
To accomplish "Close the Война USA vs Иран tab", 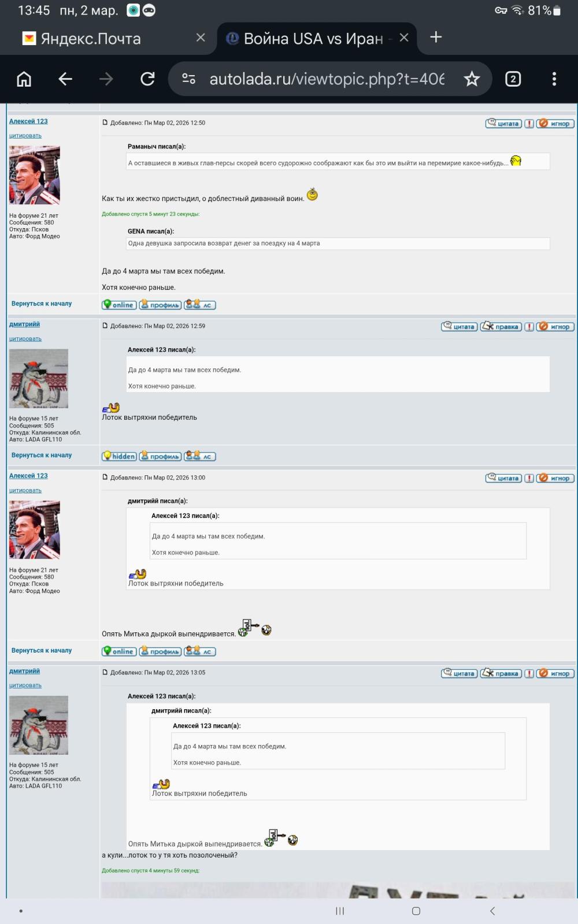I will [404, 38].
